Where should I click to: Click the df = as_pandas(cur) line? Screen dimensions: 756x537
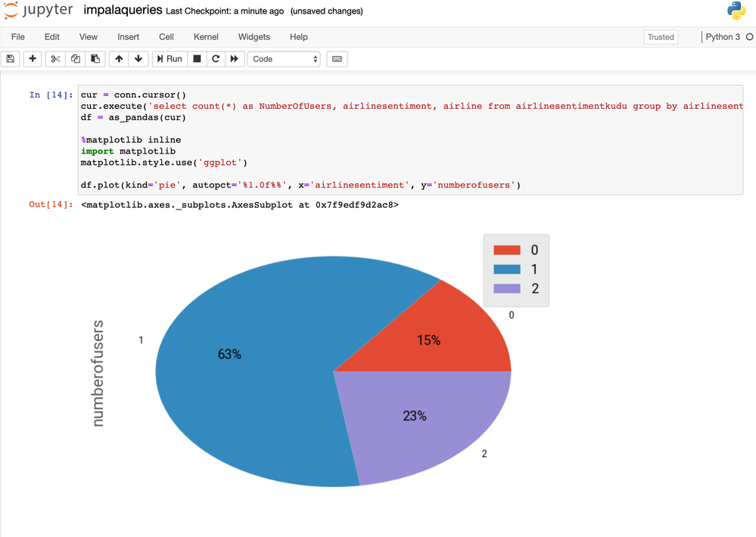coord(133,118)
